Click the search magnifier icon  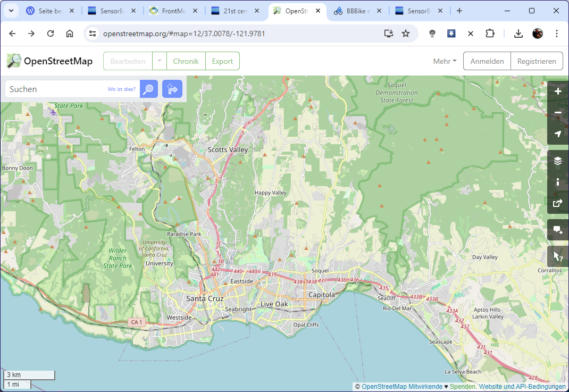tap(148, 89)
